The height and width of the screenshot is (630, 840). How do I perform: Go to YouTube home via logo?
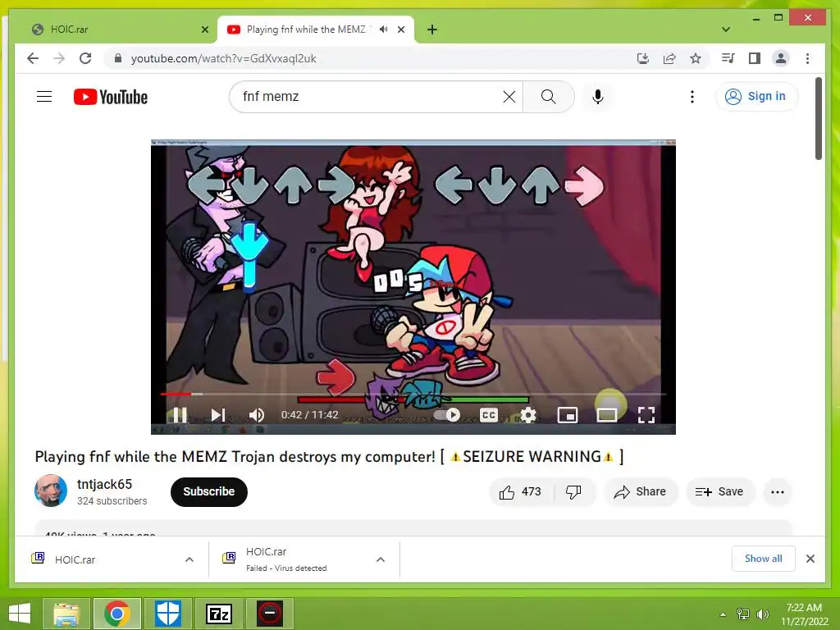coord(111,97)
